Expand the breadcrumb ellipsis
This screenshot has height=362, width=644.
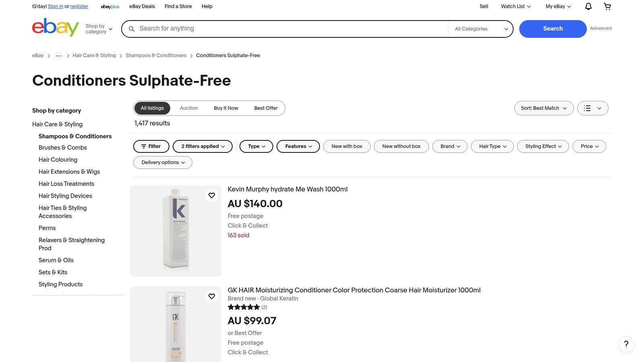pyautogui.click(x=58, y=56)
